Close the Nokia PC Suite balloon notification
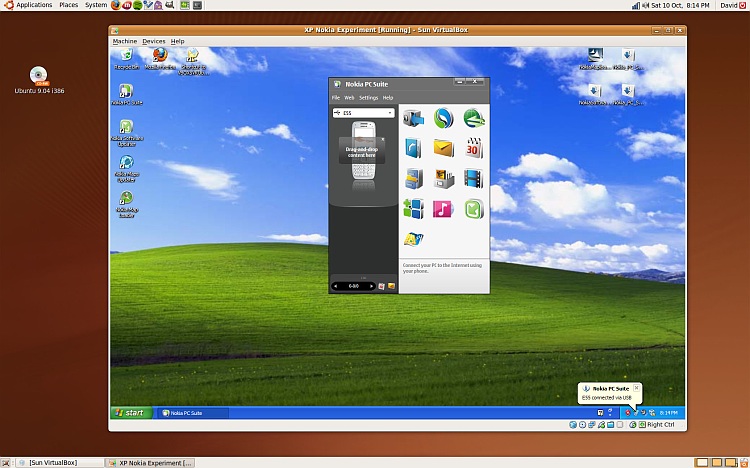The height and width of the screenshot is (468, 750). pyautogui.click(x=636, y=388)
